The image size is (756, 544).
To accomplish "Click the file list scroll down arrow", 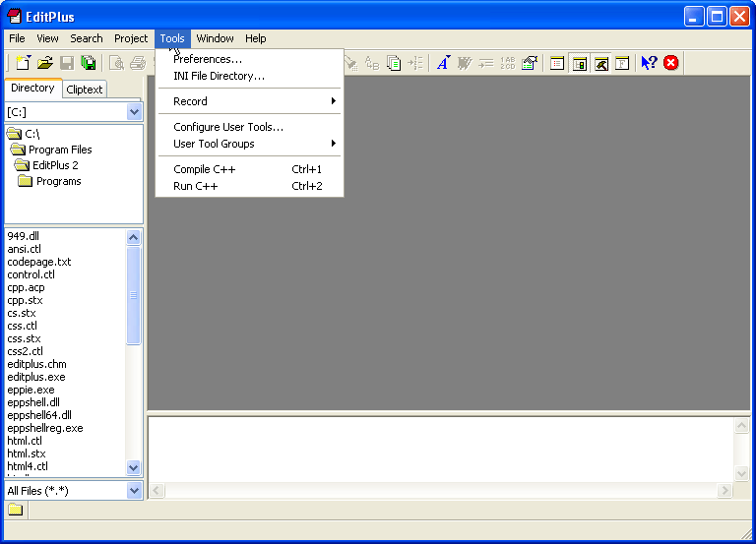I will (134, 467).
